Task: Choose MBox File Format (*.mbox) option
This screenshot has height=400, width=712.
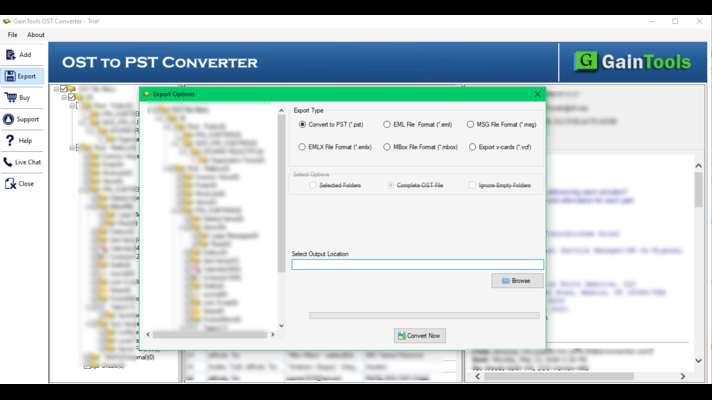Action: coord(387,147)
